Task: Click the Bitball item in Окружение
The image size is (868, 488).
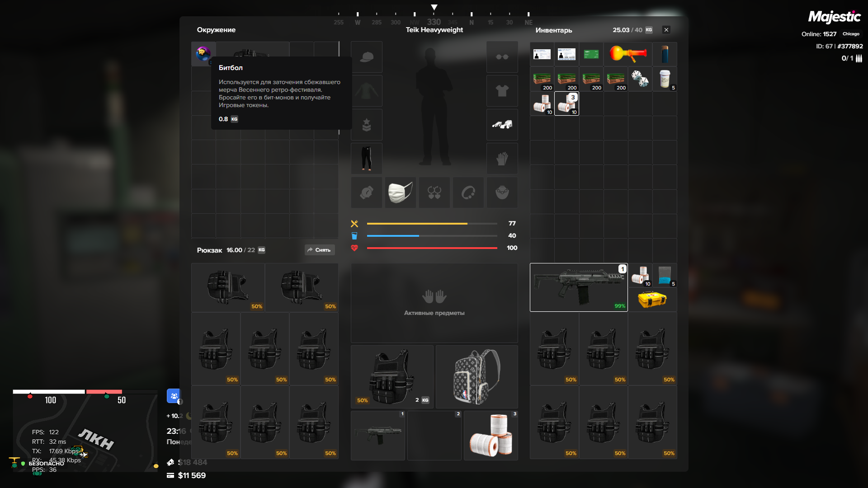Action: pos(203,54)
